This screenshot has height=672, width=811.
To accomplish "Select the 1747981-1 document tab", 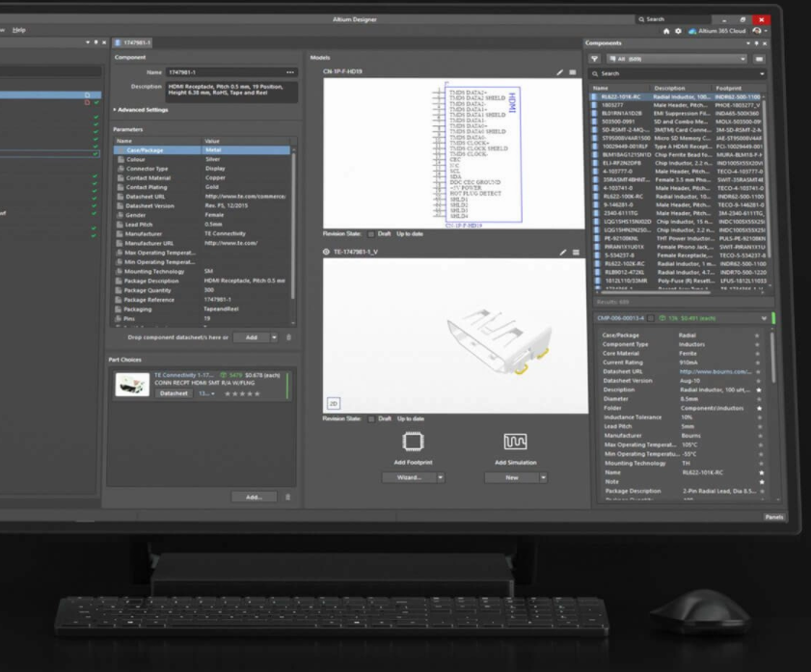I will click(132, 43).
